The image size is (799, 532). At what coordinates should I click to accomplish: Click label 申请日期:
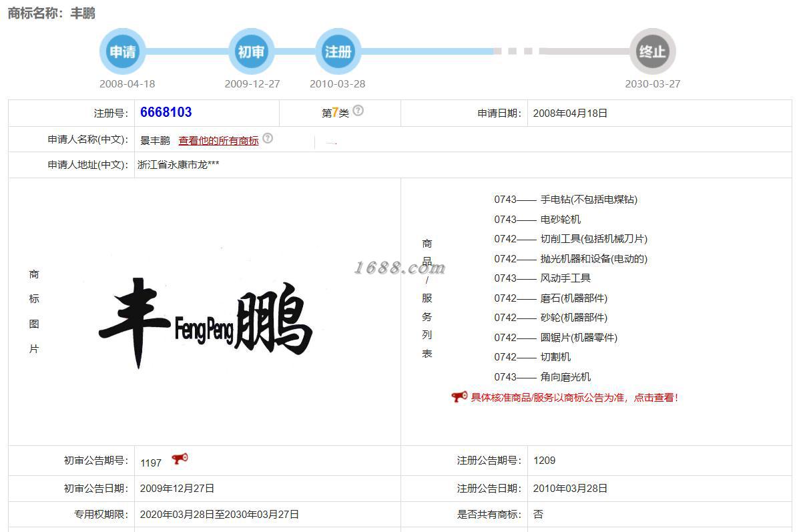[499, 113]
